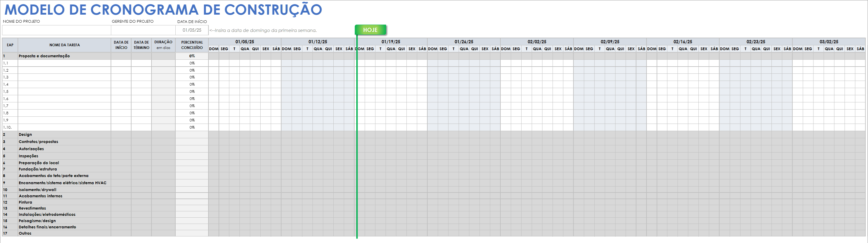Viewport: 868px width, 243px height.
Task: Select Acabamentos do teto/parte externa task
Action: click(x=54, y=176)
